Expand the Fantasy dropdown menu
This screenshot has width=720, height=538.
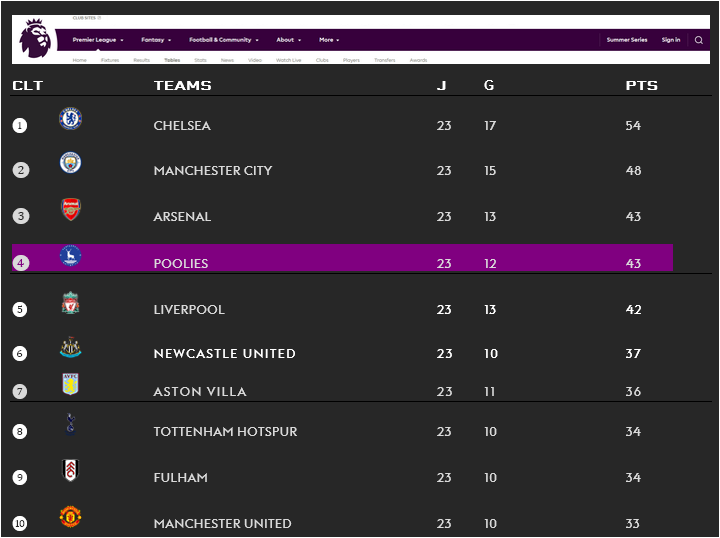pos(156,40)
